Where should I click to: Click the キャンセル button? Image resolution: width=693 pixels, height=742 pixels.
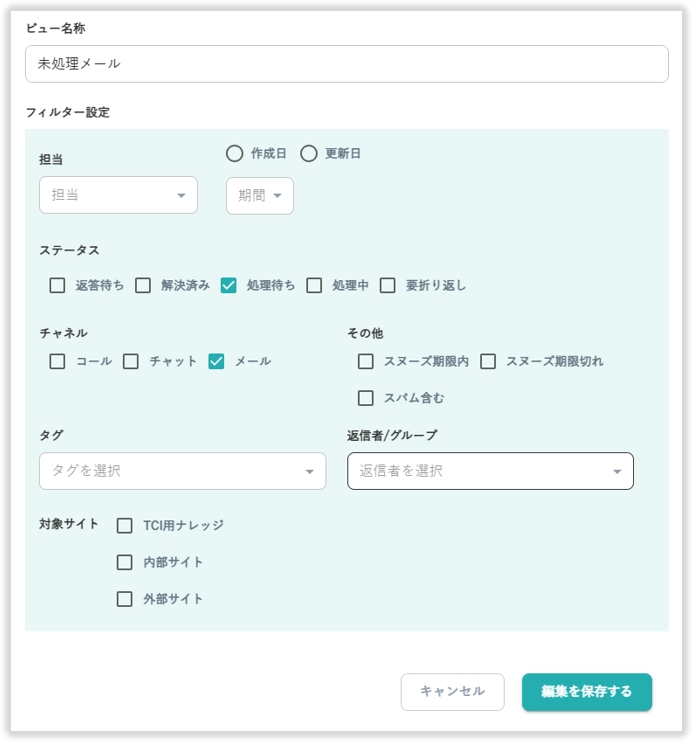coord(452,692)
